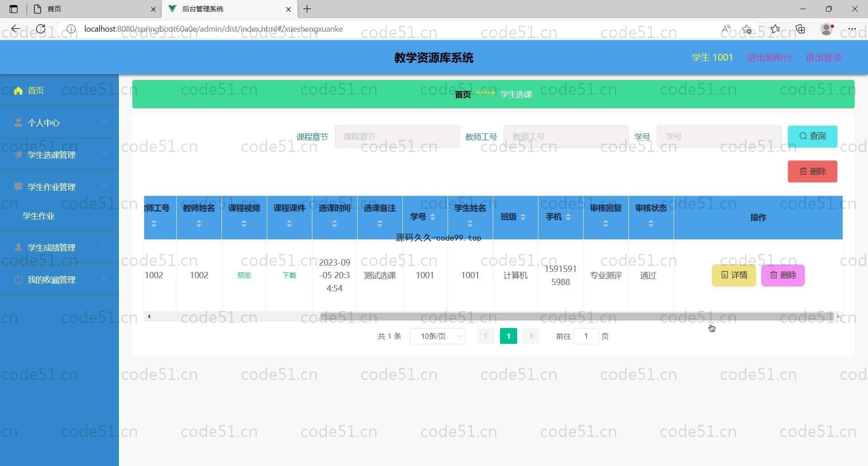Viewport: 868px width, 466px height.
Task: Click the 预览 video link
Action: [x=244, y=275]
